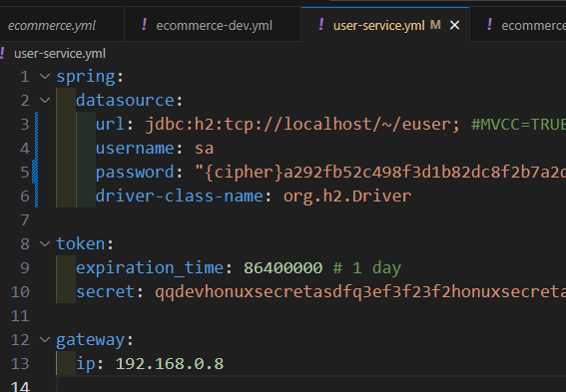
Task: Click the value 86400000
Action: [x=283, y=268]
